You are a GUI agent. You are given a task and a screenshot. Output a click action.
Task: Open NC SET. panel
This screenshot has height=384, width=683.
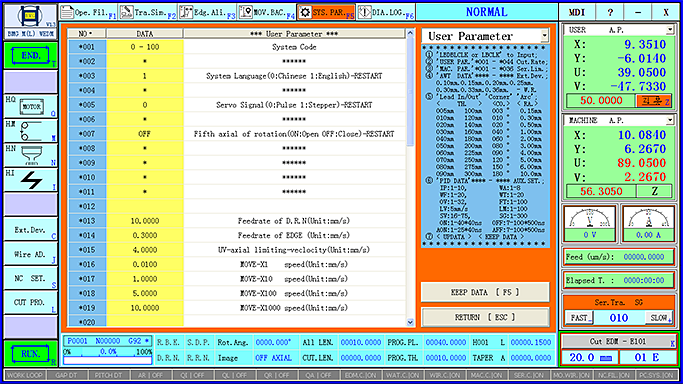coord(30,278)
